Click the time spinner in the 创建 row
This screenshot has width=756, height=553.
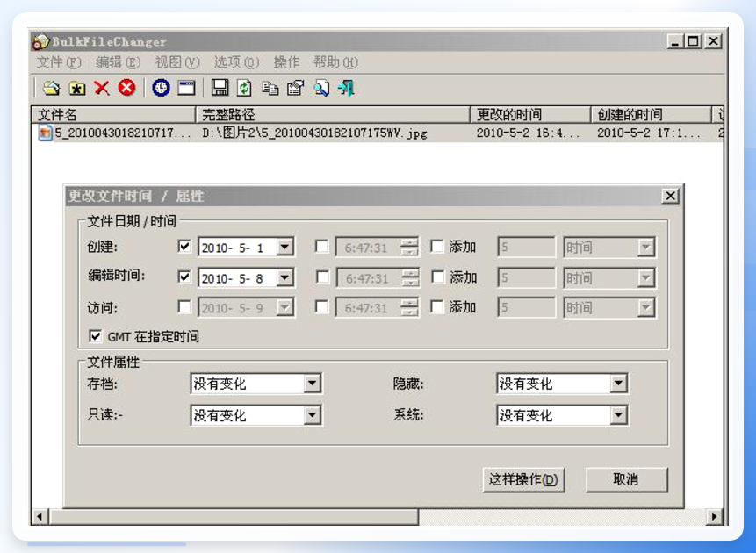409,248
